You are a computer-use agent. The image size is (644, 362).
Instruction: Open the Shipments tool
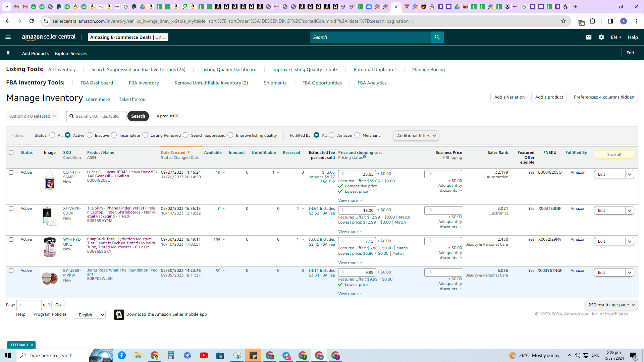click(x=275, y=83)
